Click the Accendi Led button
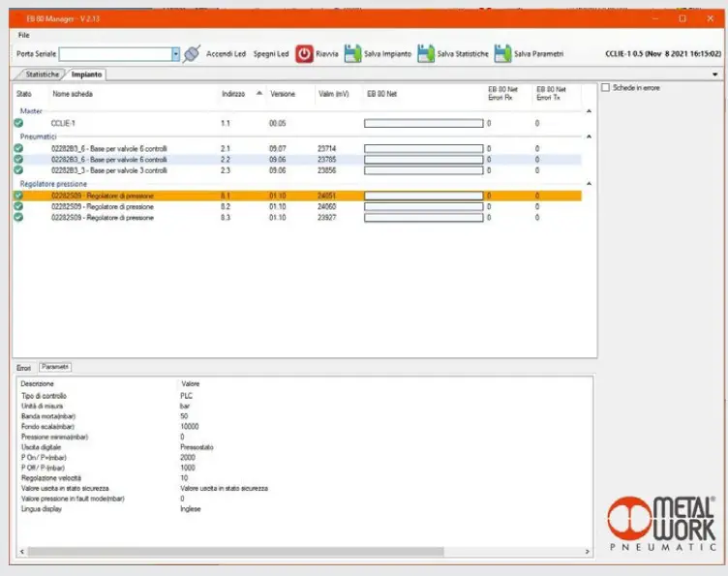Screen dimensions: 728x576 [227, 54]
